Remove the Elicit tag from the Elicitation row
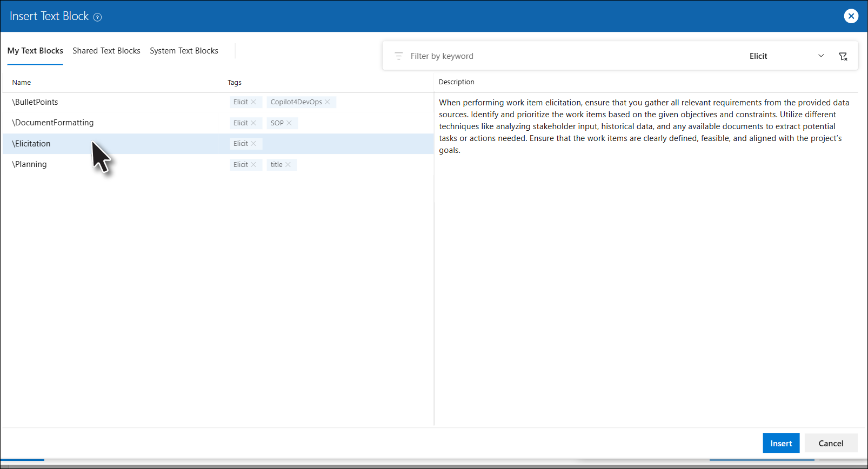The width and height of the screenshot is (868, 469). (253, 144)
